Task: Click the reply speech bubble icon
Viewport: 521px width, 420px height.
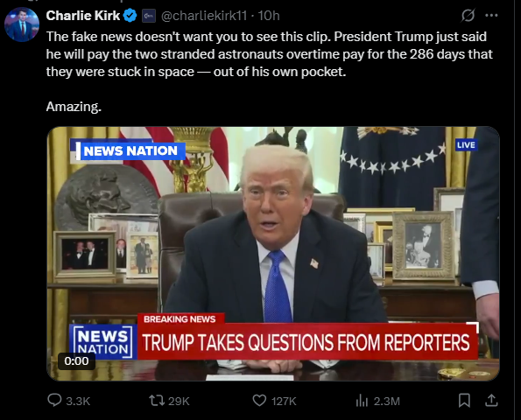Action: [54, 400]
